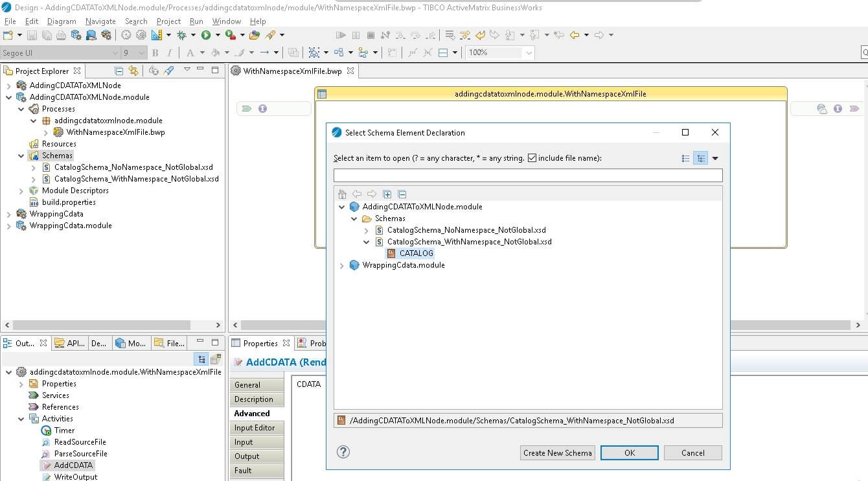868x481 pixels.
Task: Click the Back arrow in dialog tree toolbar
Action: (357, 194)
